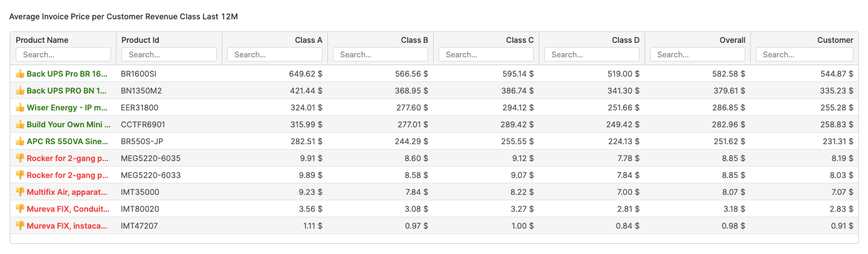Click Class D value 0.84 $

click(627, 226)
